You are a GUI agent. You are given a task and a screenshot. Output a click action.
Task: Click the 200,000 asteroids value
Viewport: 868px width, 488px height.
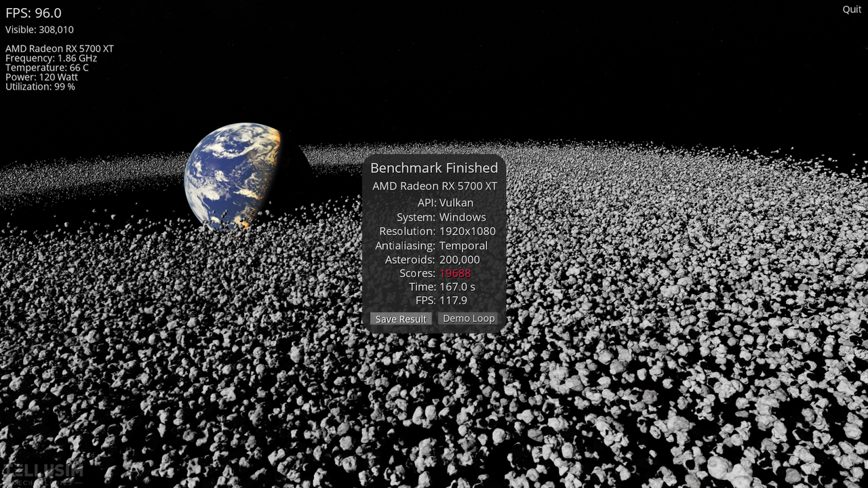(460, 260)
